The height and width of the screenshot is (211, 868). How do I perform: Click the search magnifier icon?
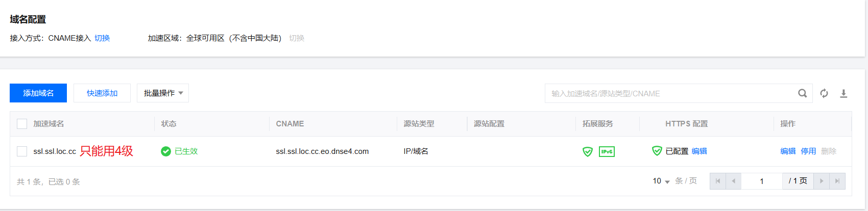click(803, 93)
